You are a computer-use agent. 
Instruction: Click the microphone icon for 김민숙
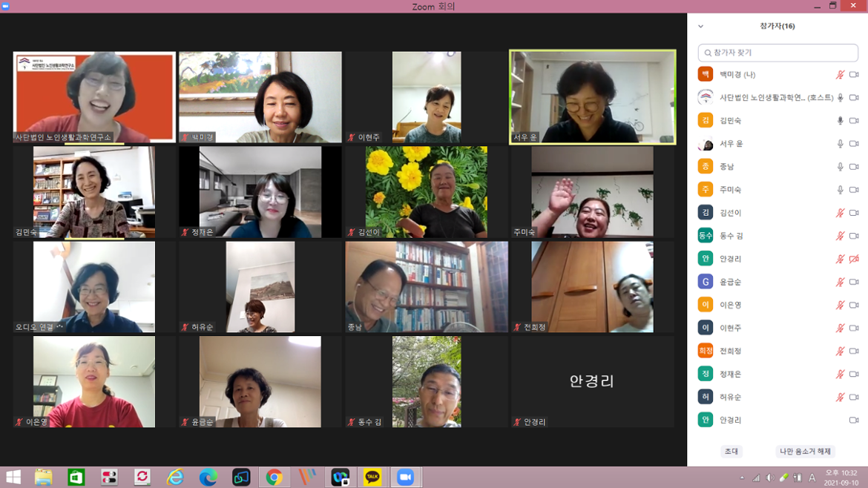pyautogui.click(x=840, y=121)
